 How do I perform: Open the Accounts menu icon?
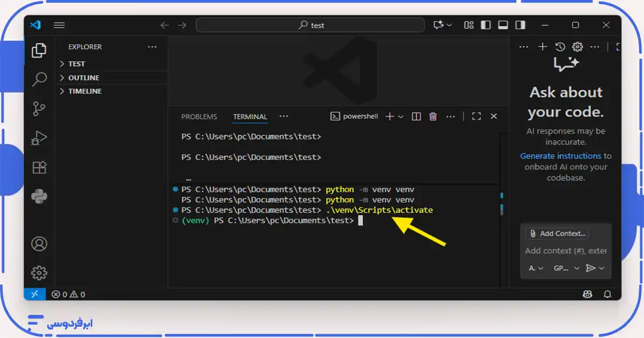(39, 244)
